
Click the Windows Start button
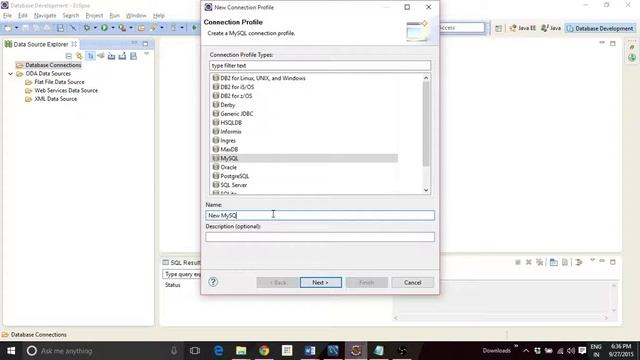11,351
